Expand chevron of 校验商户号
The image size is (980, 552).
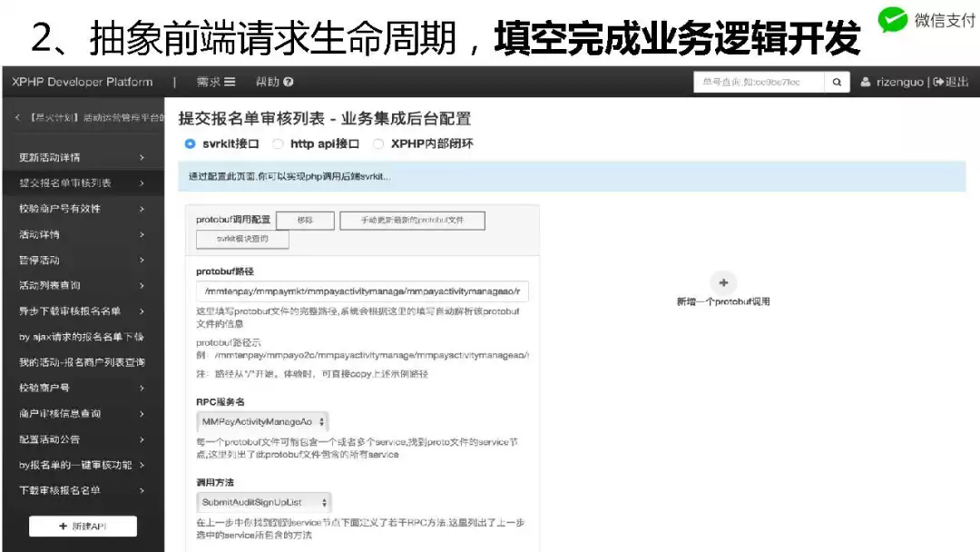(x=142, y=389)
